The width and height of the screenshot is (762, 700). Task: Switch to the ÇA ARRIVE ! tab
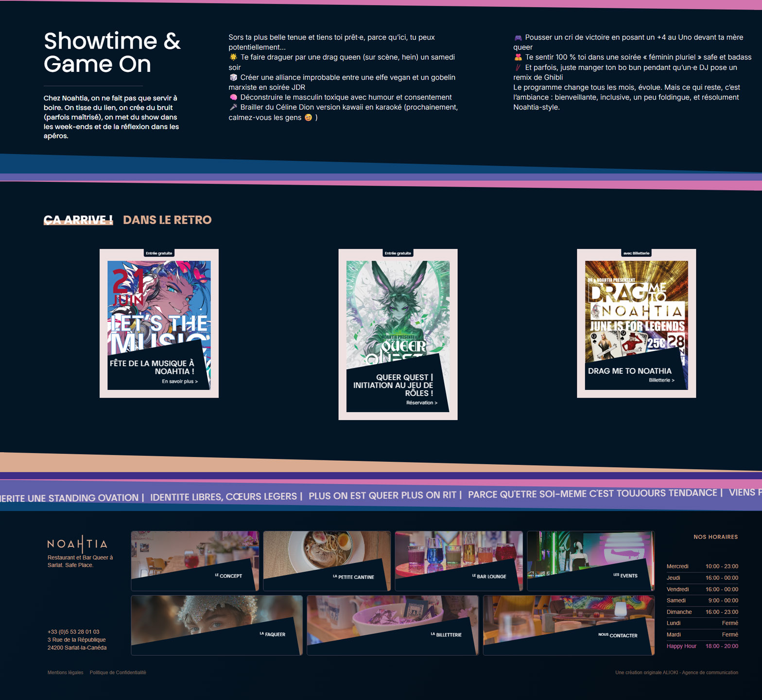pyautogui.click(x=78, y=220)
